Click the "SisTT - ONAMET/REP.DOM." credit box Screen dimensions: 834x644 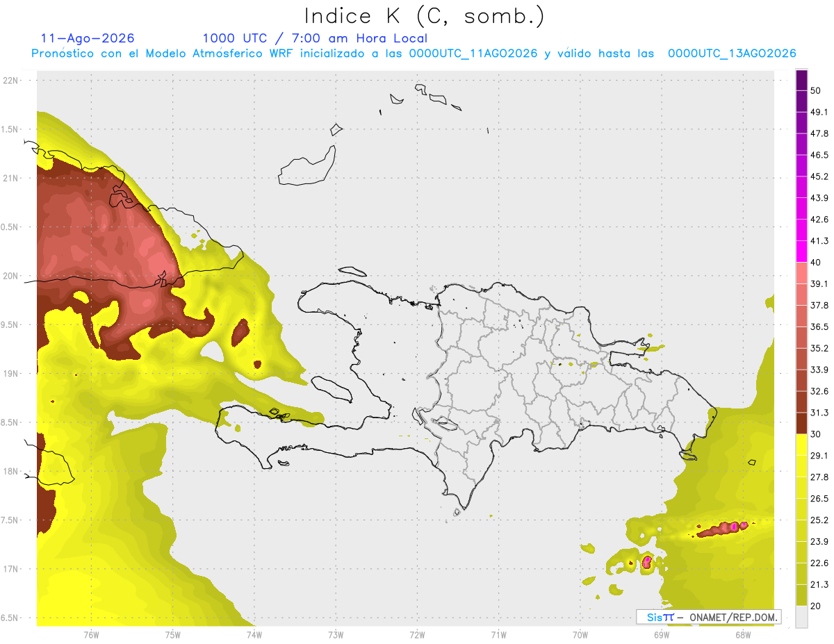[708, 617]
